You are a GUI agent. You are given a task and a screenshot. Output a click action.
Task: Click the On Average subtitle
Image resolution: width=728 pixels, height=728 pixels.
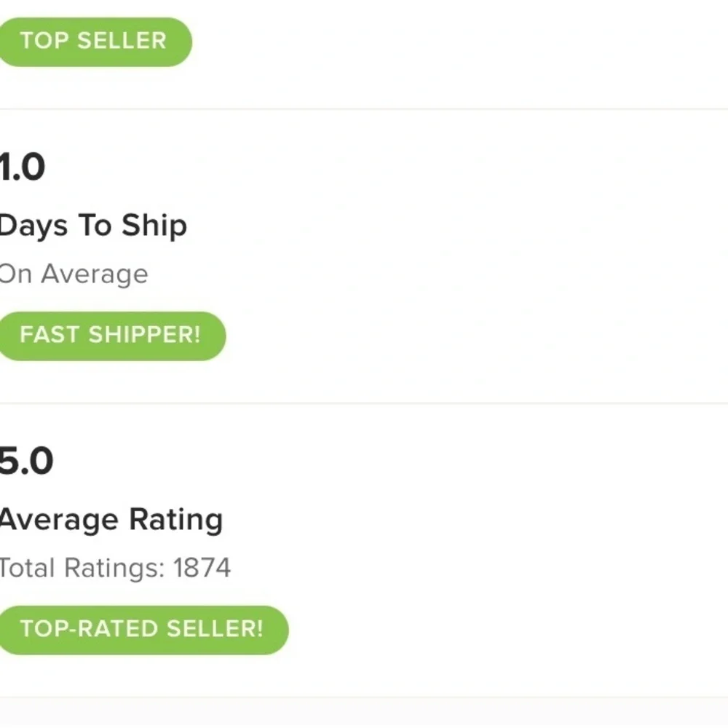(74, 274)
